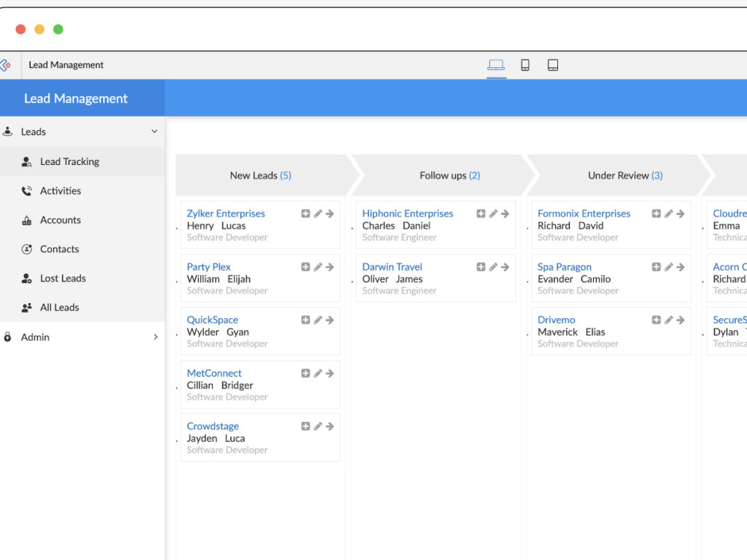
Task: Open the Formonix Enterprises lead link
Action: 584,214
